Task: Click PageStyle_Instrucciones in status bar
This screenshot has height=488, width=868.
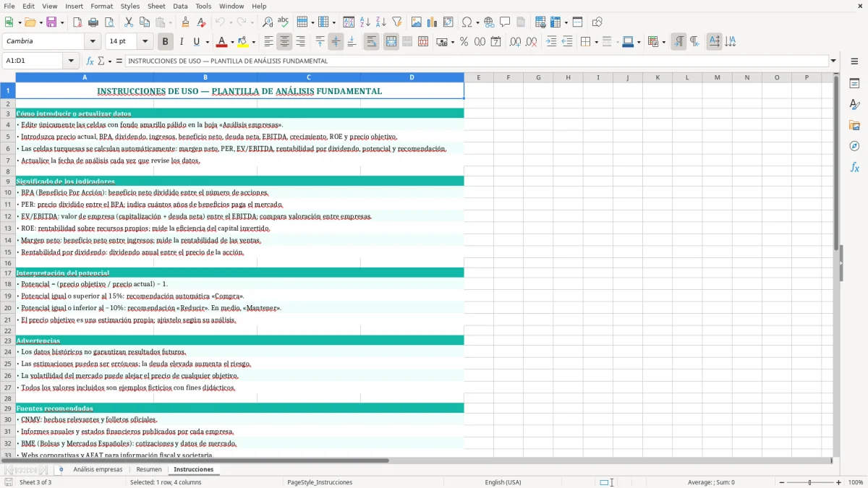Action: coord(320,482)
